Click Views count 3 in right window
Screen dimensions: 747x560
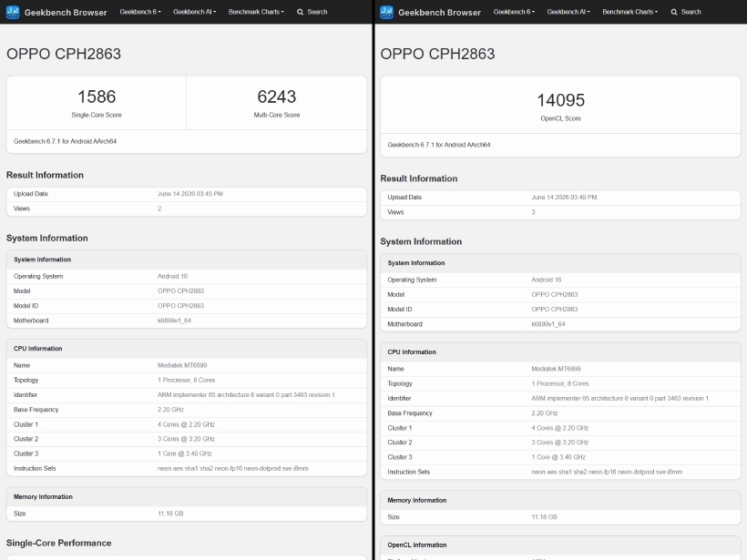point(534,212)
